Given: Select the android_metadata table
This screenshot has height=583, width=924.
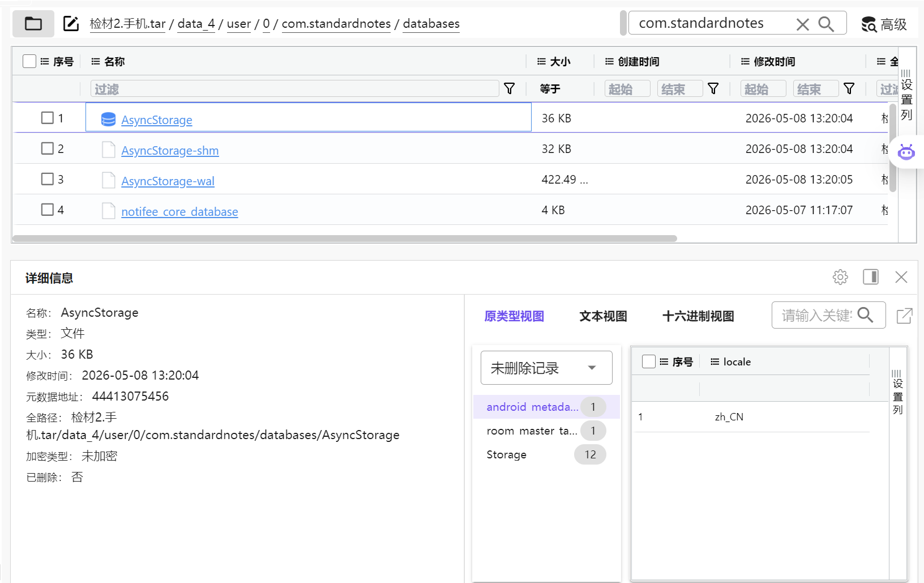Looking at the screenshot, I should [546, 407].
